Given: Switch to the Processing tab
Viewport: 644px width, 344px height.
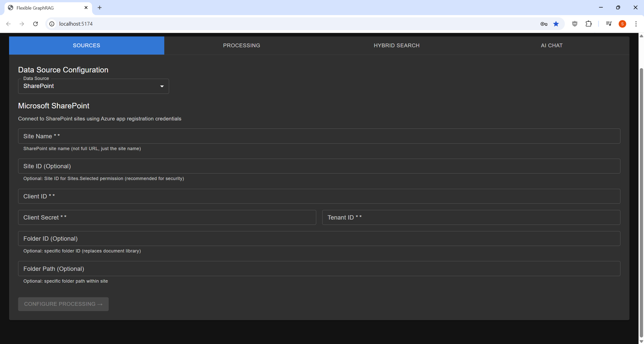Looking at the screenshot, I should coord(241,45).
